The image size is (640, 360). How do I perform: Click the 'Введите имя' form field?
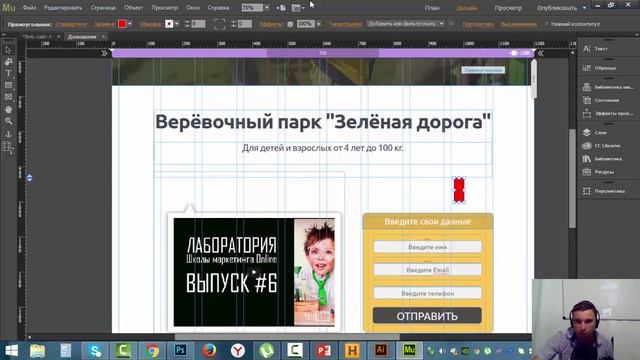(427, 247)
